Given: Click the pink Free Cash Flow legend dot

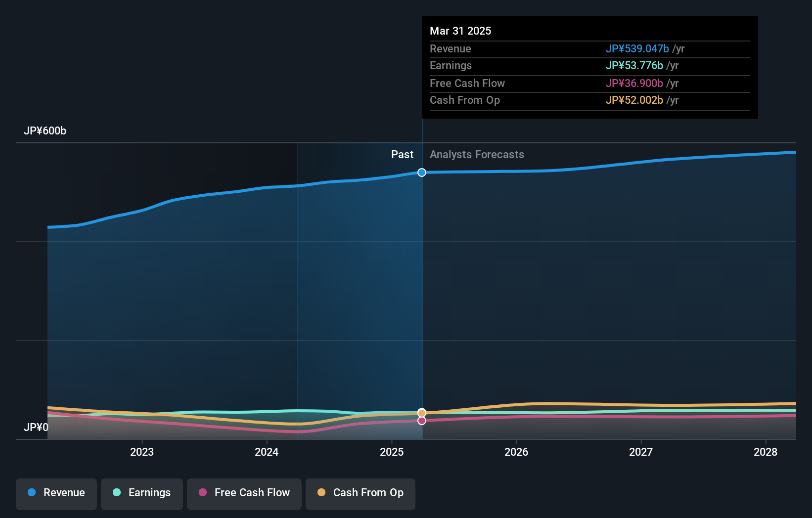Looking at the screenshot, I should (203, 492).
